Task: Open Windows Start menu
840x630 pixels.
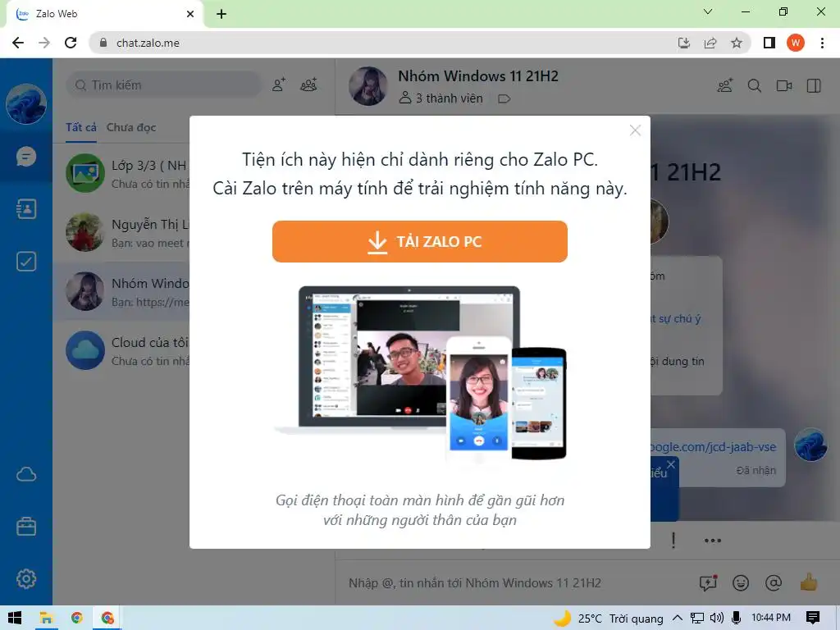Action: pos(15,619)
